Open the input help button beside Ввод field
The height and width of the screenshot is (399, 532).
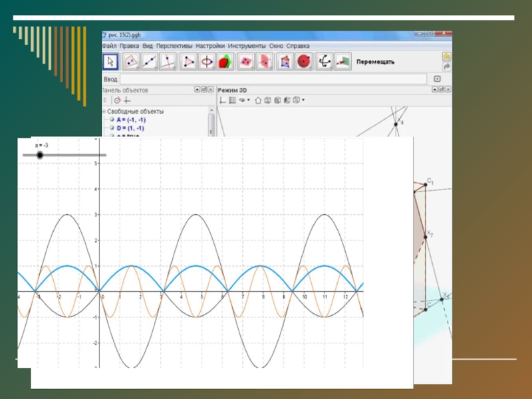click(x=437, y=78)
